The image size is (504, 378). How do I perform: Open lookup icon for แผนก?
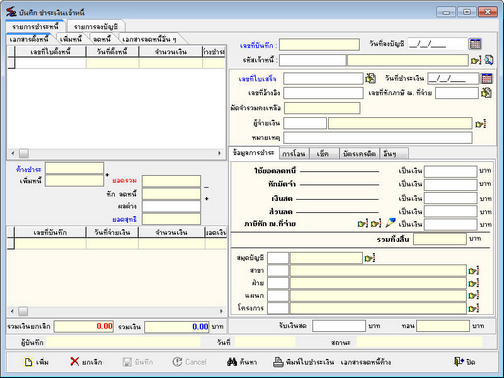474,295
